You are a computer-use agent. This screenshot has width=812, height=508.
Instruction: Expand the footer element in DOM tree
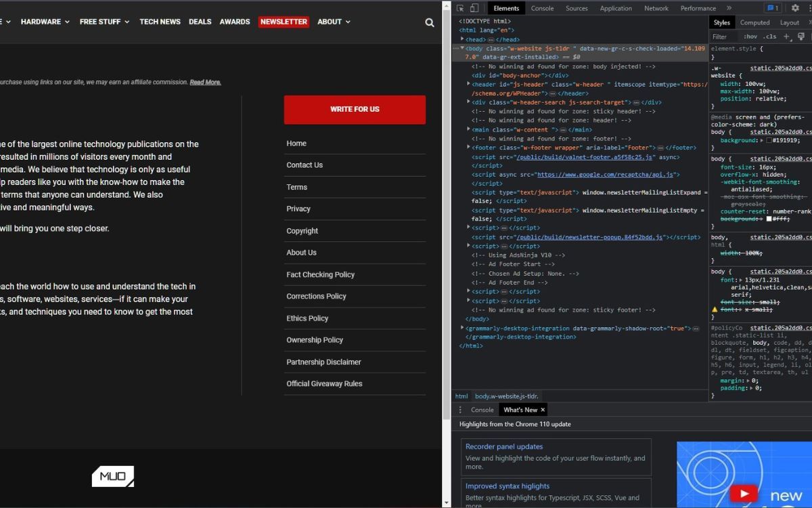tap(468, 147)
